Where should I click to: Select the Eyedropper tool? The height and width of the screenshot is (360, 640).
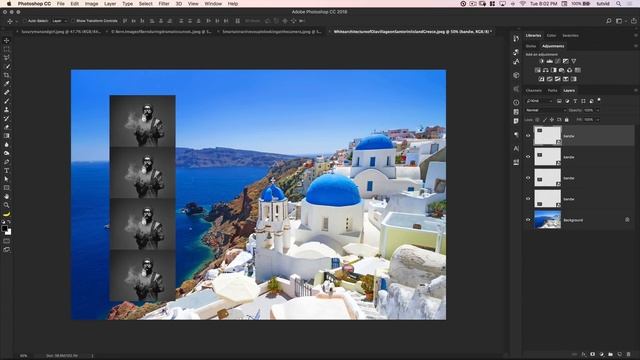(x=7, y=84)
